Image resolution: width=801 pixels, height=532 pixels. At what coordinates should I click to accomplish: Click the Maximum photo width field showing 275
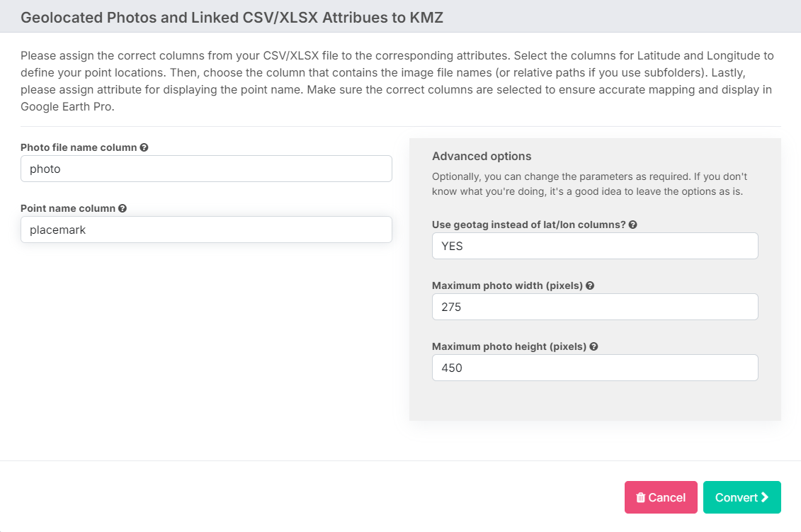pos(595,307)
